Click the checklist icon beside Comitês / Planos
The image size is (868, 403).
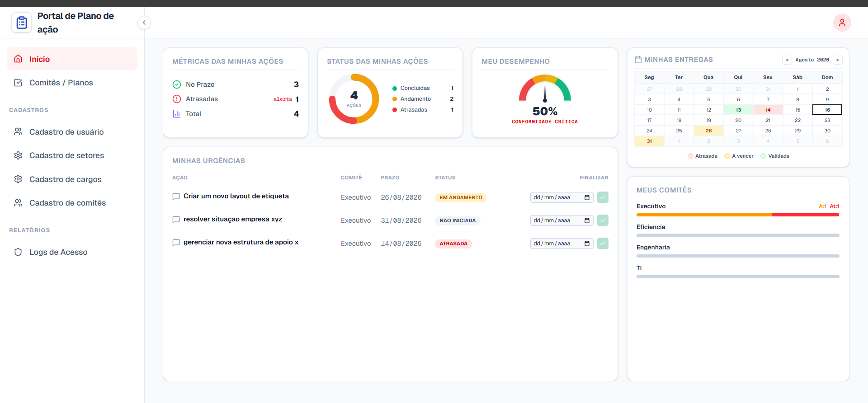click(18, 83)
